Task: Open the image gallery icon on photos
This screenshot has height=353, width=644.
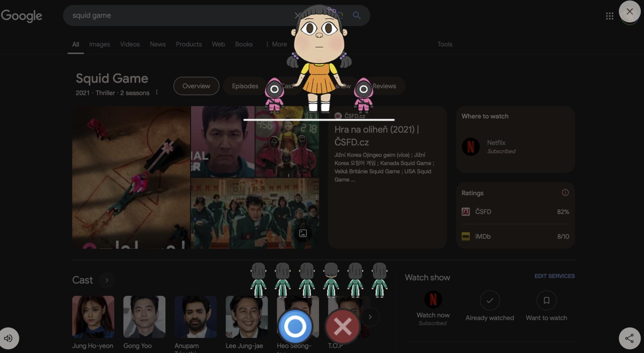Action: 303,233
